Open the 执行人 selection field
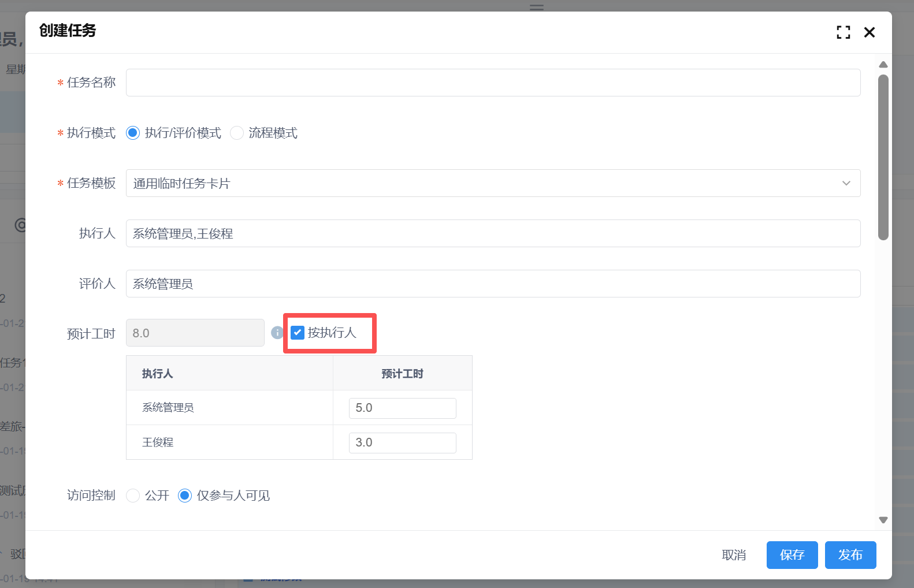 click(x=492, y=233)
